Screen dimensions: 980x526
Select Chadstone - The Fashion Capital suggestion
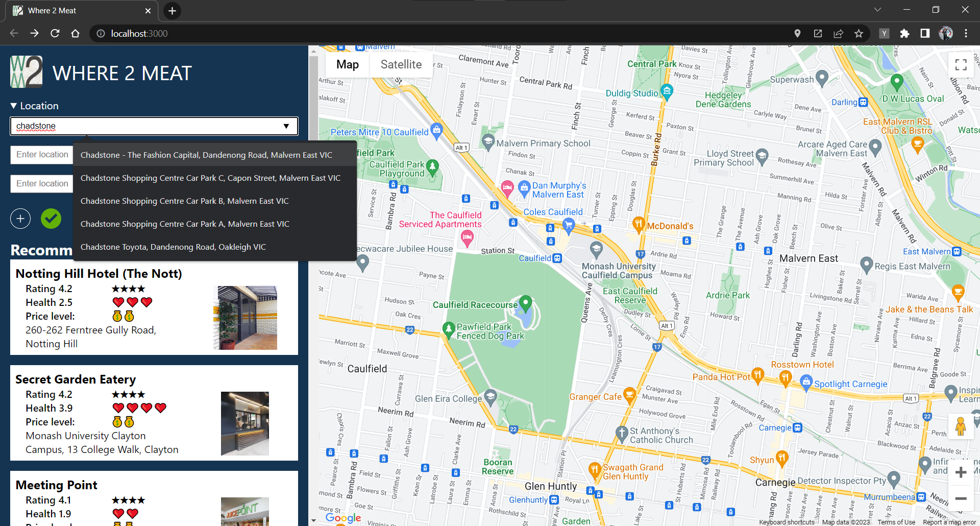pos(215,155)
